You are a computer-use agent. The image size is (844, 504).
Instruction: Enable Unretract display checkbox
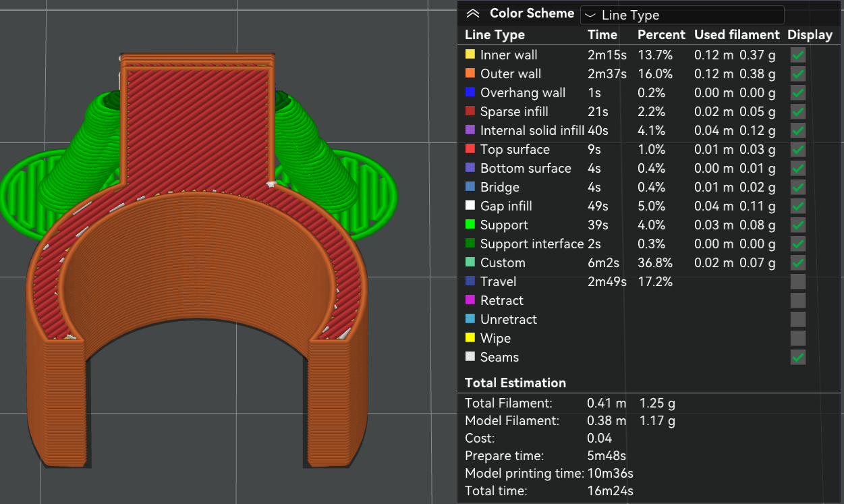[798, 319]
